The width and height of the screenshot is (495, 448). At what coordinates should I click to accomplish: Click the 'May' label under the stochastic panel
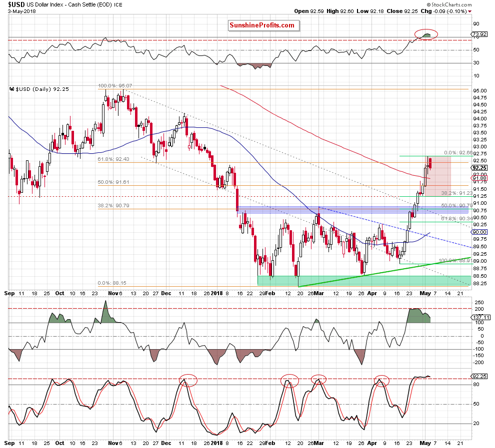pyautogui.click(x=425, y=443)
